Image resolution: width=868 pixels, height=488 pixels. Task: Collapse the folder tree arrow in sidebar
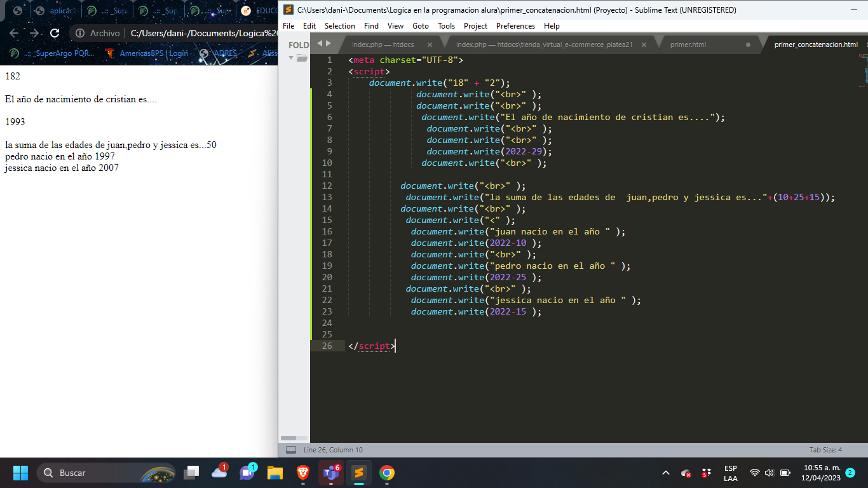(291, 58)
